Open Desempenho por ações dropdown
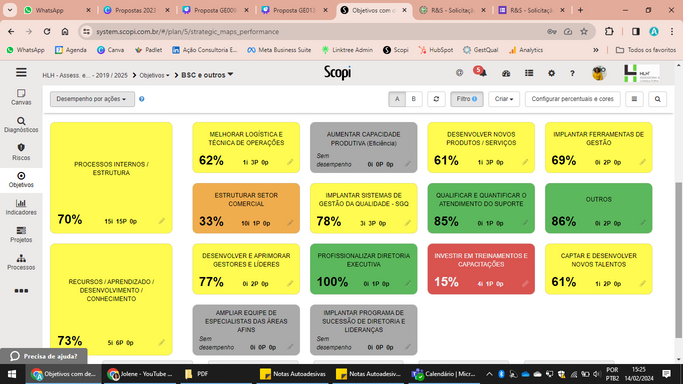The height and width of the screenshot is (384, 683). pyautogui.click(x=92, y=99)
